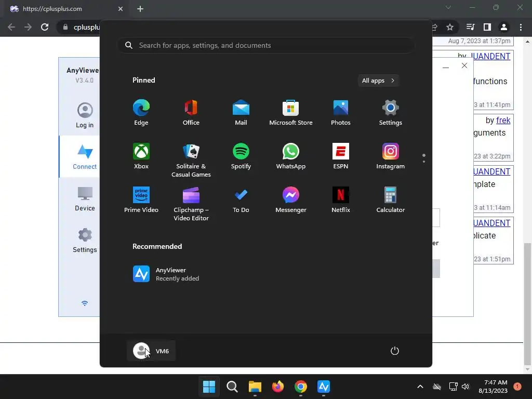Screen dimensions: 532x399
Task: Open pinned Settings gear in Start menu
Action: (391, 113)
